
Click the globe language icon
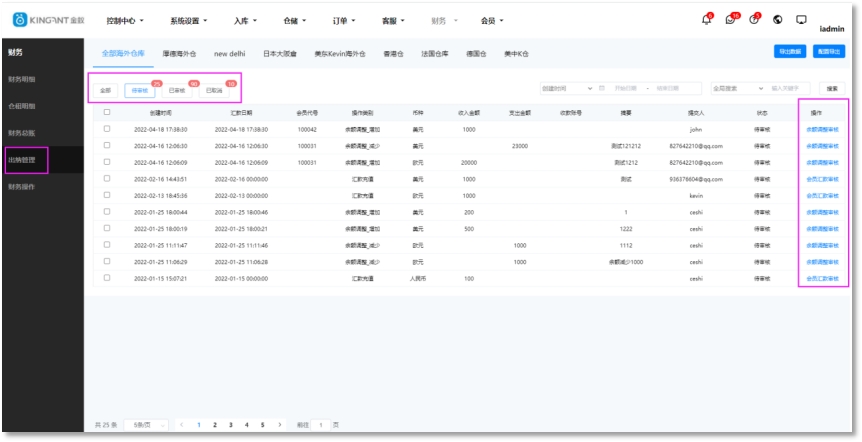coord(778,20)
